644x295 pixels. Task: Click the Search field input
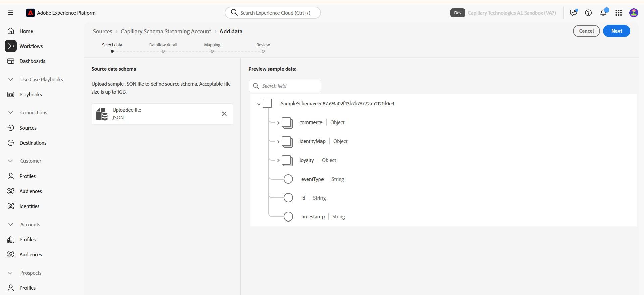285,86
